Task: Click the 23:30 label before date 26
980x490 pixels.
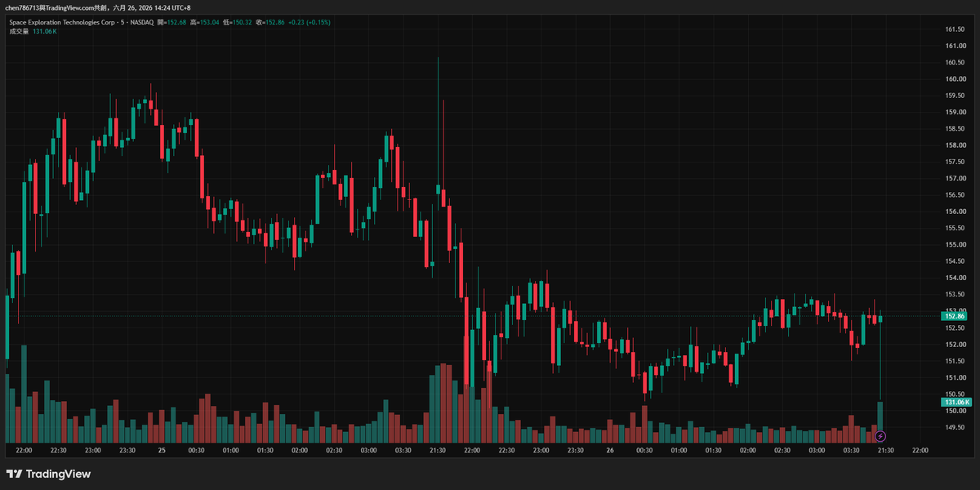Action: (576, 450)
